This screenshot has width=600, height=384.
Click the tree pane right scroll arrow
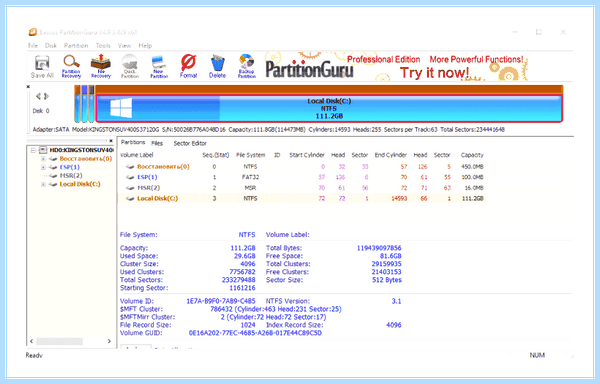[x=109, y=341]
